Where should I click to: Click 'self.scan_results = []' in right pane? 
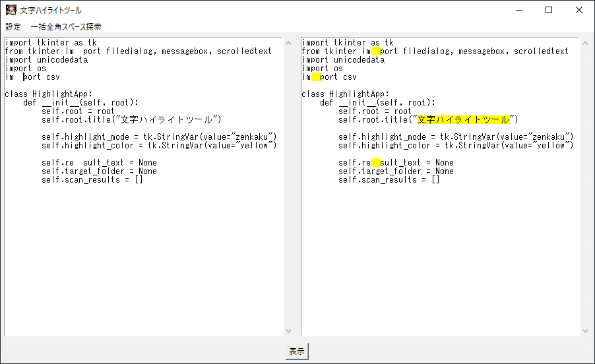(389, 180)
